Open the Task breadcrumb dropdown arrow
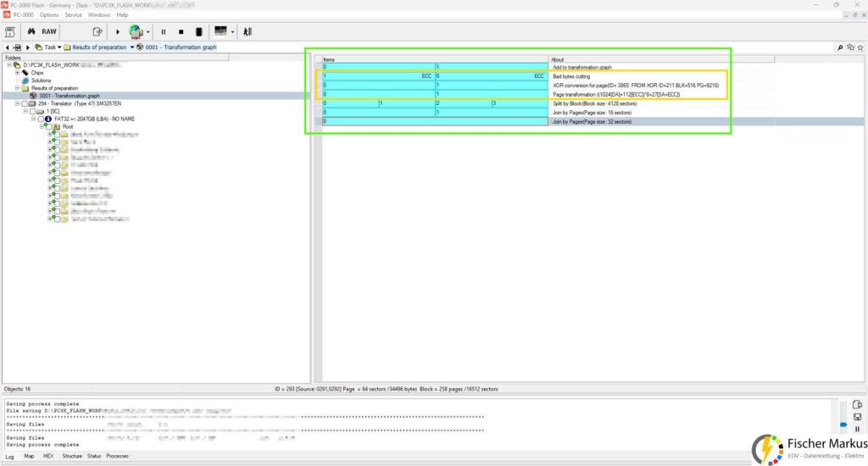This screenshot has height=466, width=868. pos(60,47)
